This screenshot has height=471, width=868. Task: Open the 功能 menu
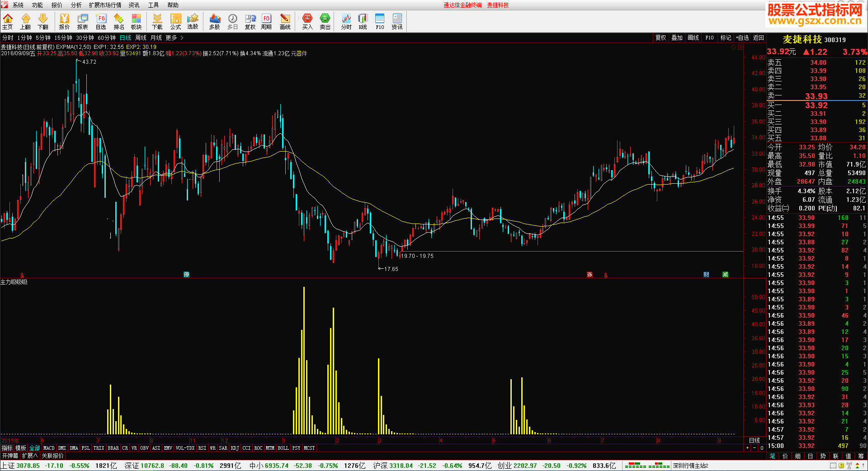click(38, 5)
